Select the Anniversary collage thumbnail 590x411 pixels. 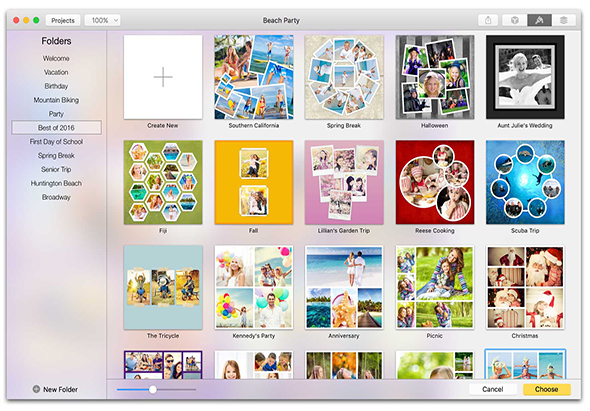tap(344, 288)
